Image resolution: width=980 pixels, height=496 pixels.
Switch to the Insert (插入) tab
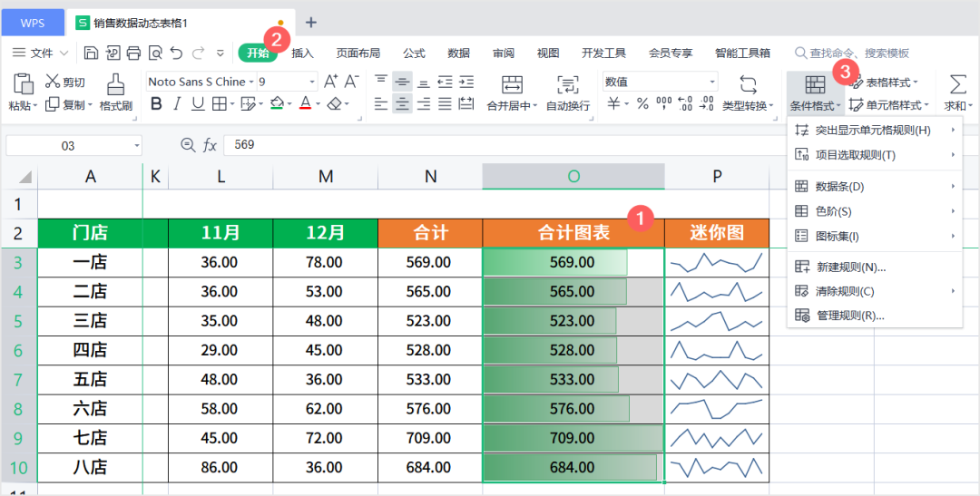(302, 53)
